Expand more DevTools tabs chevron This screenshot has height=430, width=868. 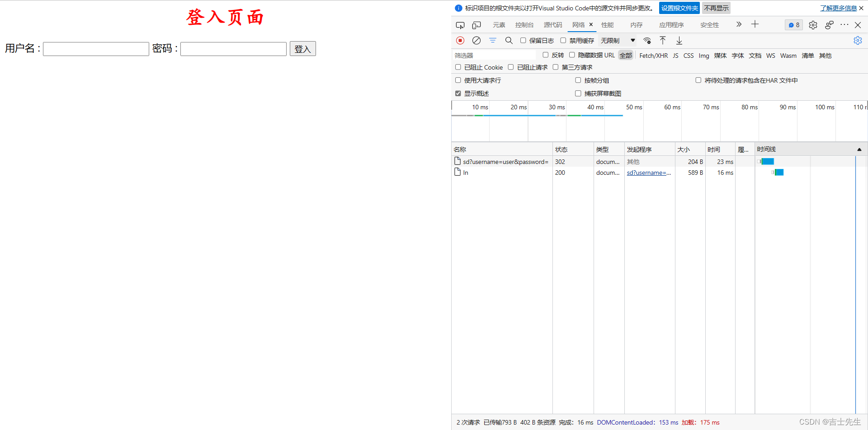tap(739, 24)
